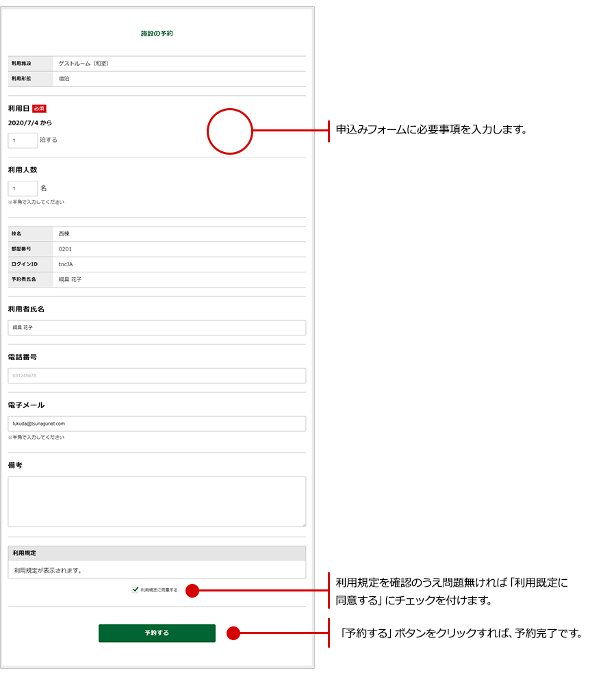Click the ゲストルーム（和室） facility value
This screenshot has height=675, width=616.
[x=84, y=64]
